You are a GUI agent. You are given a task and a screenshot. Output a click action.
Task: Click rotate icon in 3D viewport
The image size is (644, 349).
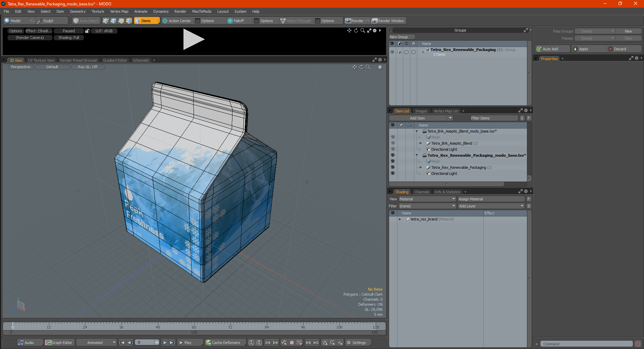tap(362, 67)
